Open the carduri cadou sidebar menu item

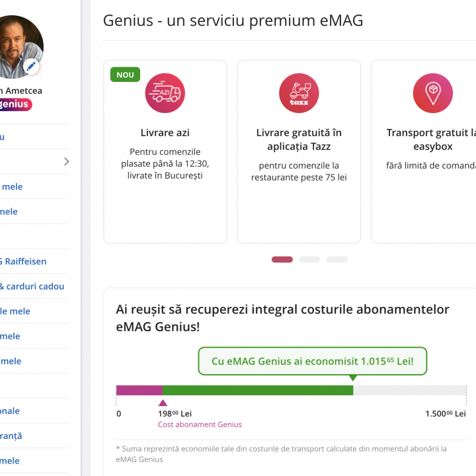coord(32,286)
